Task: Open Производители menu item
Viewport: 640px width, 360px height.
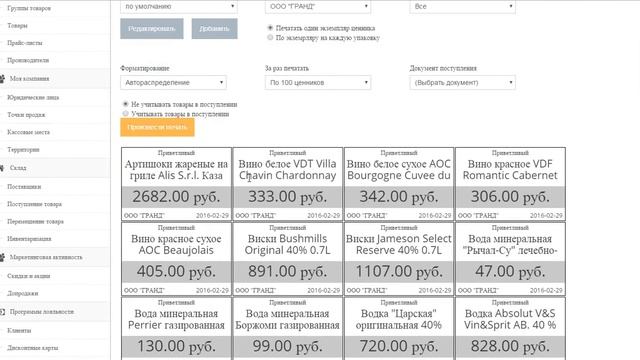Action: coord(28,60)
